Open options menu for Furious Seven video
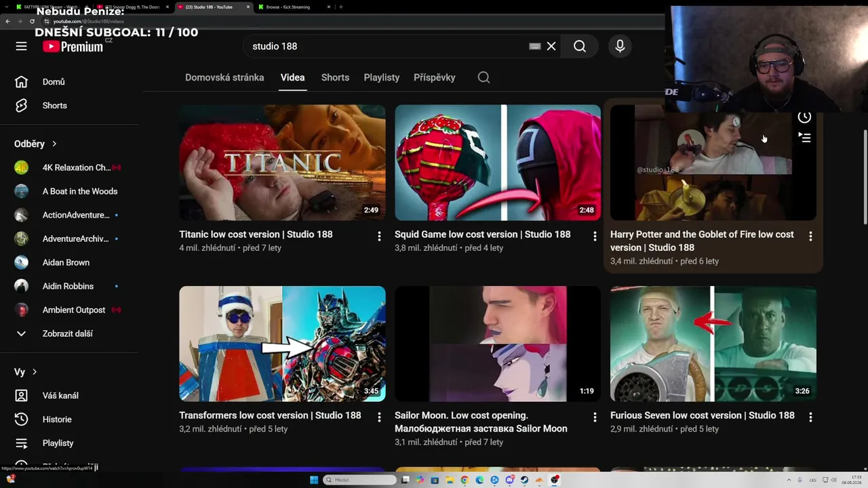This screenshot has width=868, height=488. tap(810, 417)
